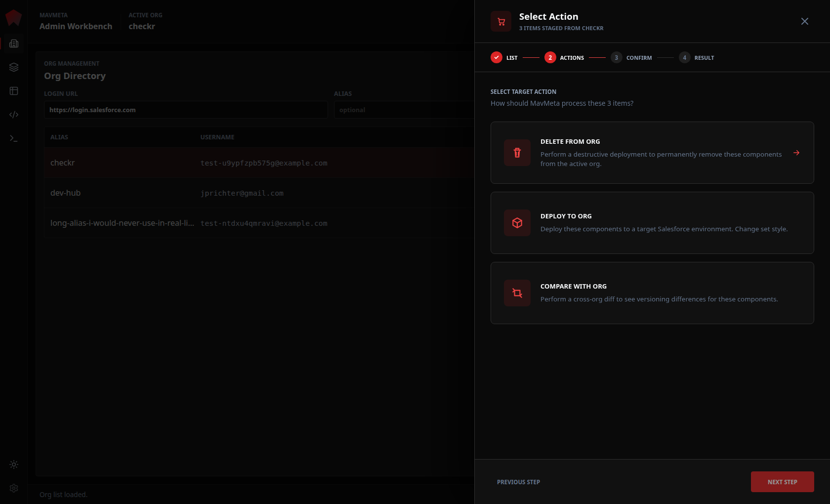Image resolution: width=830 pixels, height=504 pixels.
Task: Click Next Step button
Action: pos(783,482)
